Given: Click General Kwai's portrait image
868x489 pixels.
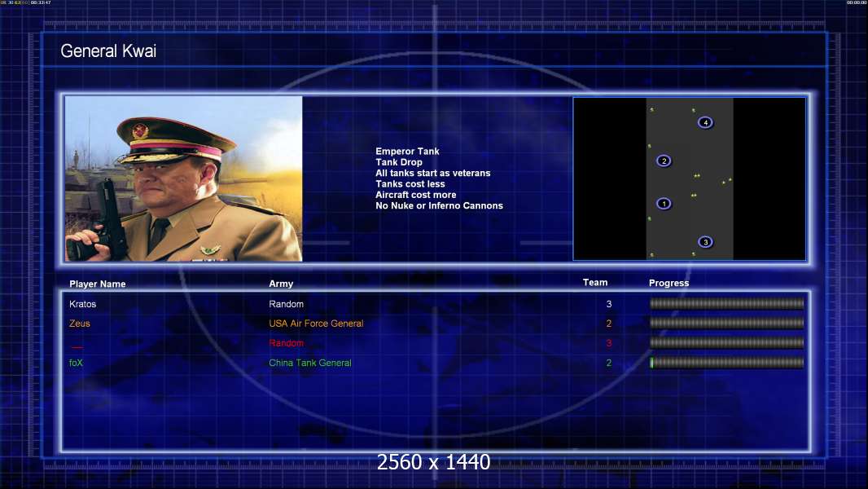Looking at the screenshot, I should 184,178.
